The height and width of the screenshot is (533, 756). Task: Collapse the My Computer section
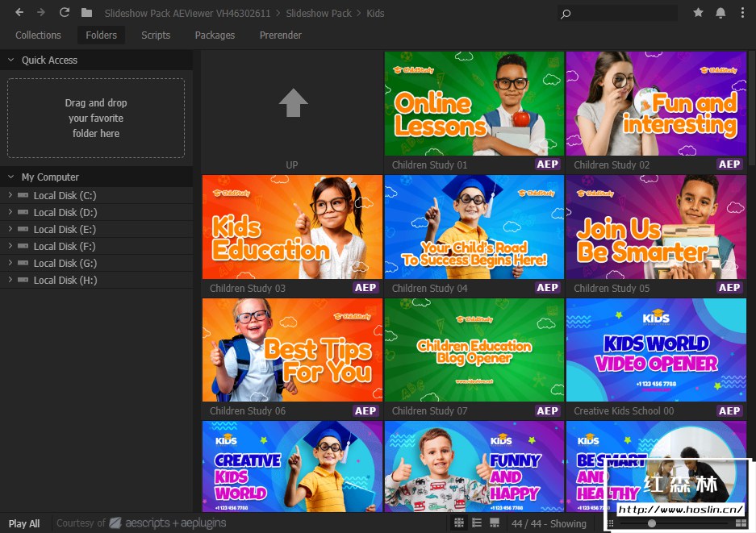[x=11, y=177]
